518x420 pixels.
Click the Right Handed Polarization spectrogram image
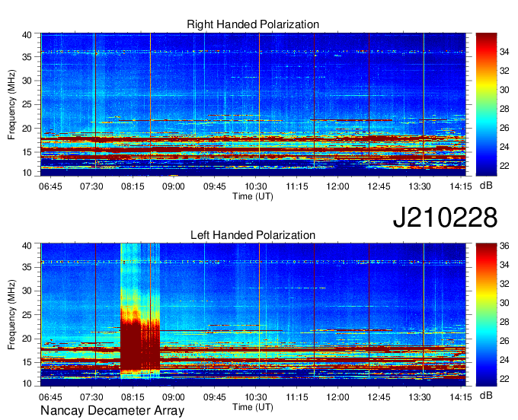253,104
